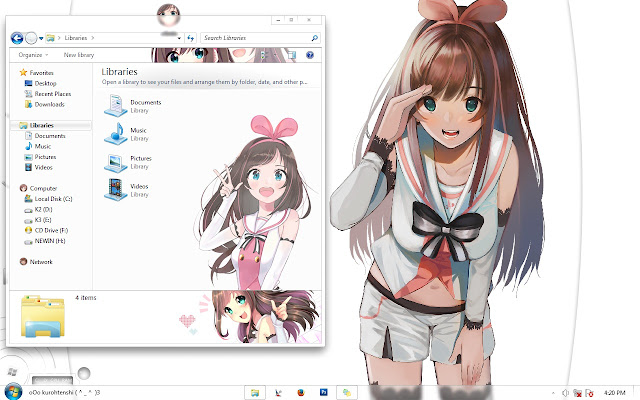Click the kurohtenshi toolbar text on taskbar
This screenshot has height=400, width=640.
[x=64, y=393]
